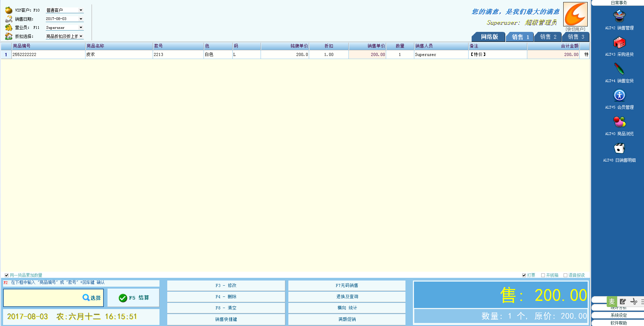Click the F8 - 清空 button

pyautogui.click(x=226, y=308)
